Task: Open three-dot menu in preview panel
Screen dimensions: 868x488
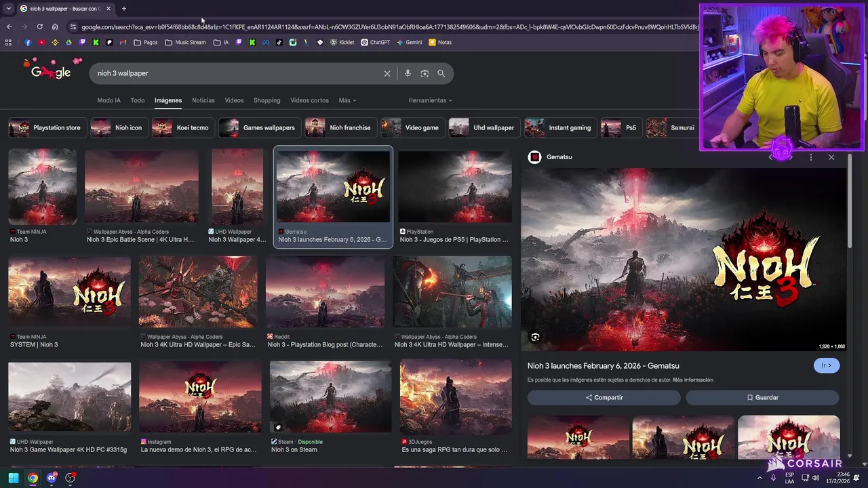Action: (811, 157)
